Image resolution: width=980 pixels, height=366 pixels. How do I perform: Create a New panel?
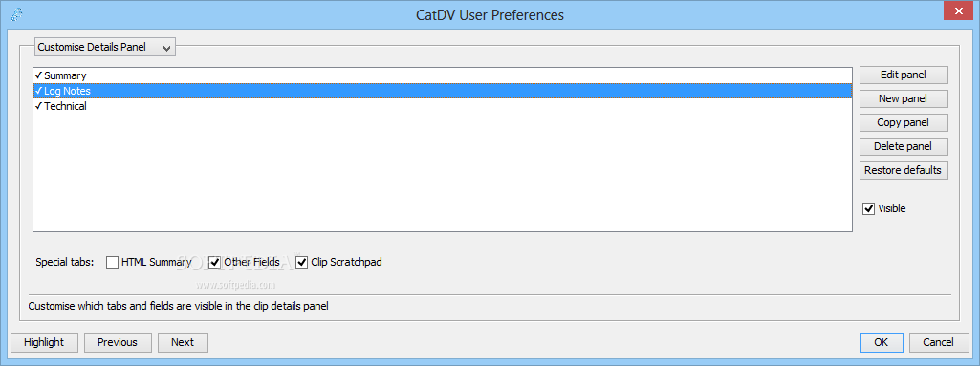point(904,98)
